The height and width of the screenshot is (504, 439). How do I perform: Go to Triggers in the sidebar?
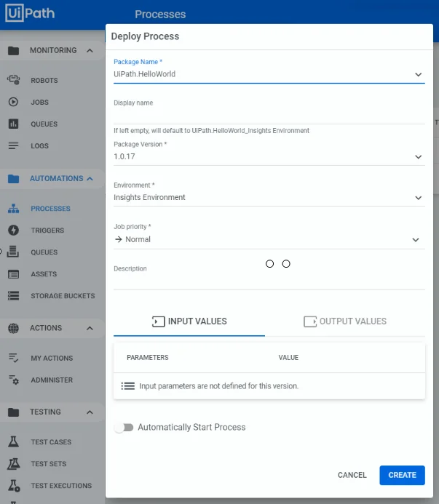click(47, 231)
